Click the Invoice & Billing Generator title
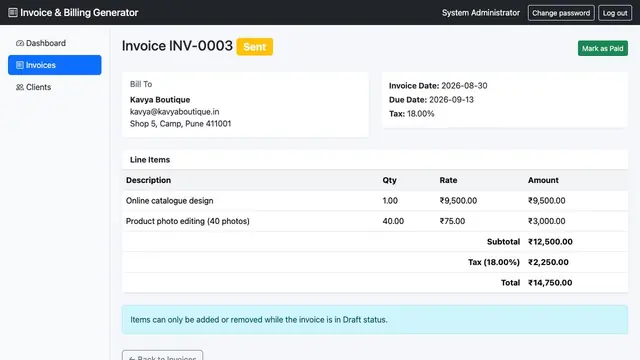The height and width of the screenshot is (360, 640). (x=79, y=13)
